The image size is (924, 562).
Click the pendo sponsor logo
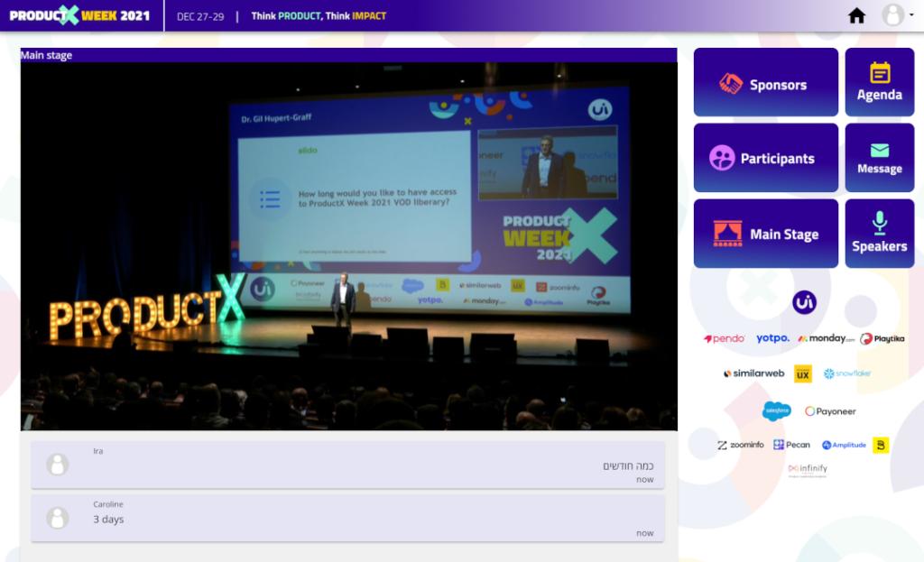click(724, 338)
